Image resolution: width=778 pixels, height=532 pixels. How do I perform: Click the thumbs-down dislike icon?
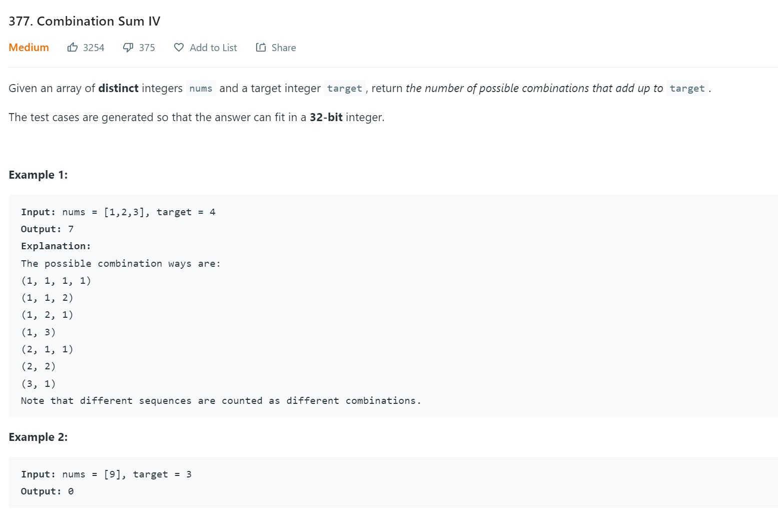[128, 48]
